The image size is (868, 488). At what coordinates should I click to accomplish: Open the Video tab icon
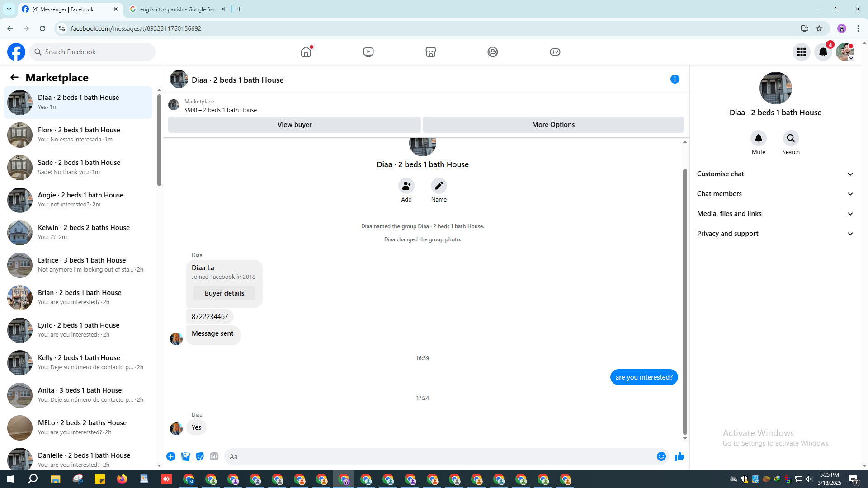[x=368, y=52]
